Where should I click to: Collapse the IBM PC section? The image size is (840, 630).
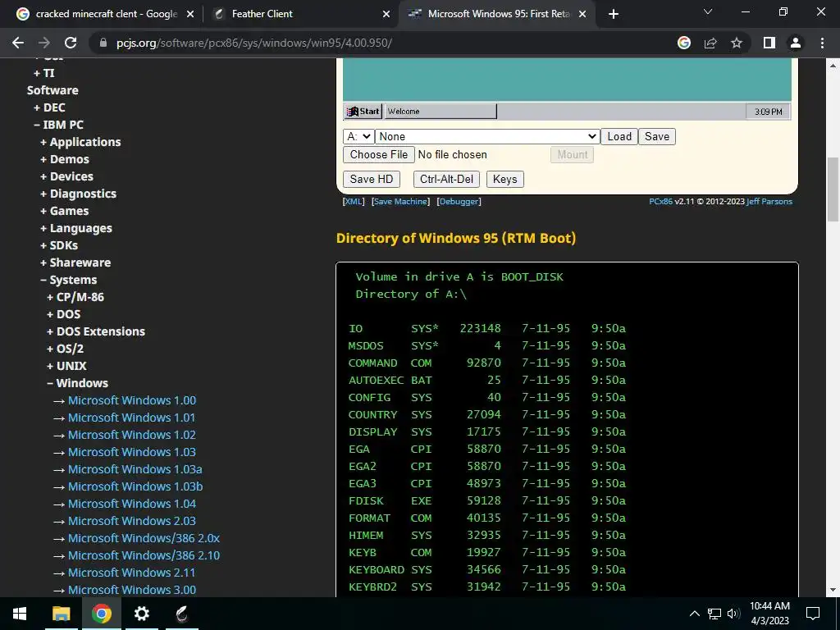coord(58,125)
